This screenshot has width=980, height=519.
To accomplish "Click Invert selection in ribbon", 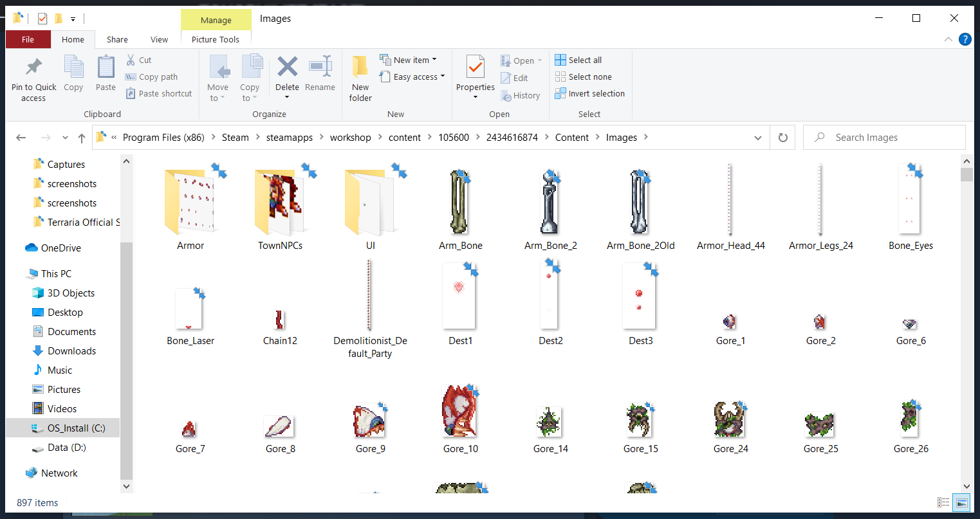I will tap(590, 93).
